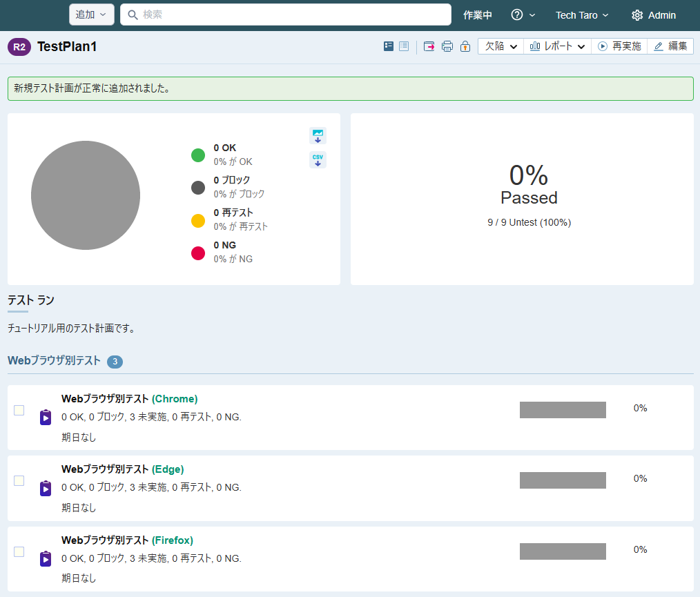Tick the Edge test run checkbox
Image resolution: width=700 pixels, height=597 pixels.
pyautogui.click(x=19, y=480)
